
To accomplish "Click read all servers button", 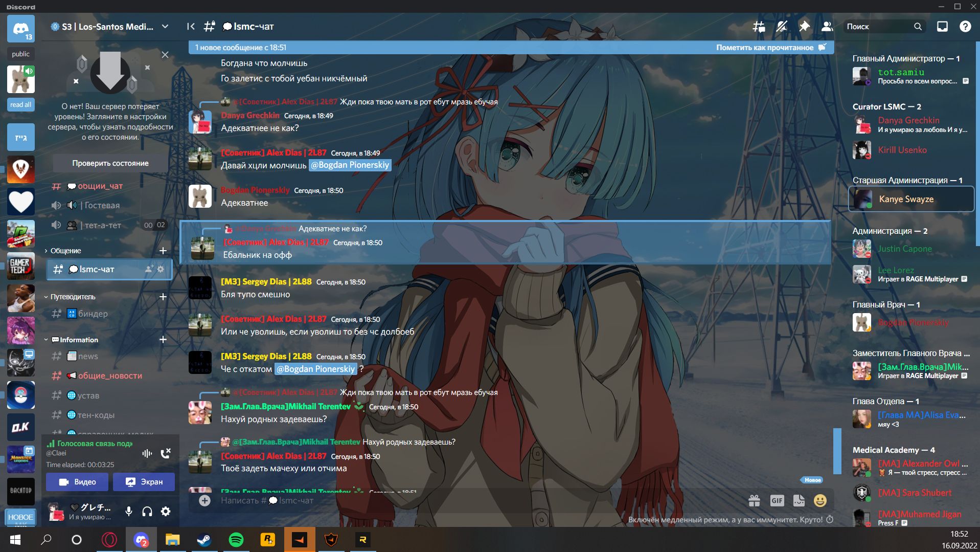I will click(21, 104).
